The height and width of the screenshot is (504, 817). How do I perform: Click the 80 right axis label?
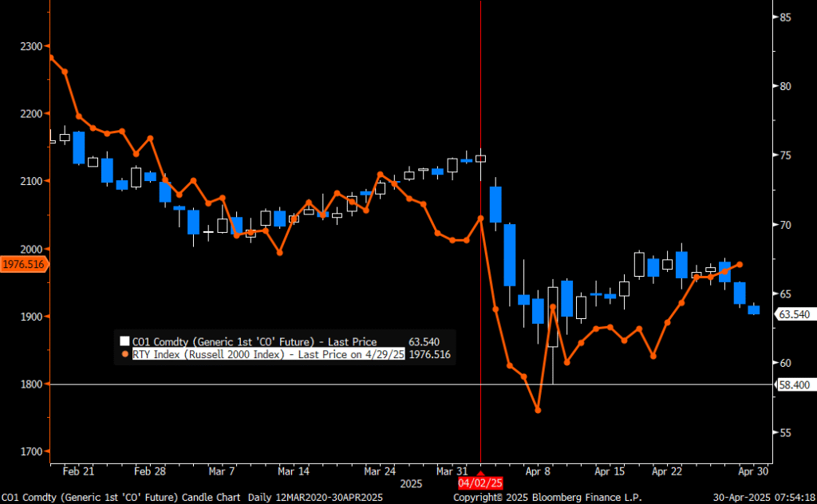(x=785, y=86)
